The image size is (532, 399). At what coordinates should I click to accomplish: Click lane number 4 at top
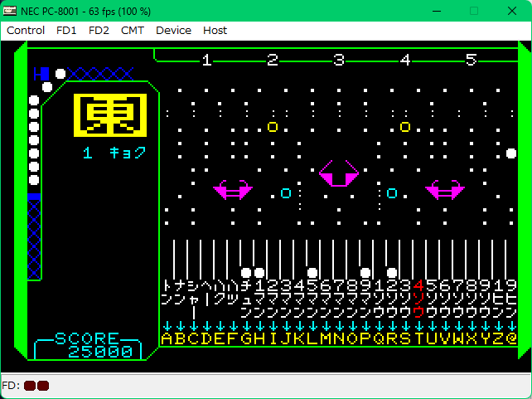tap(405, 60)
